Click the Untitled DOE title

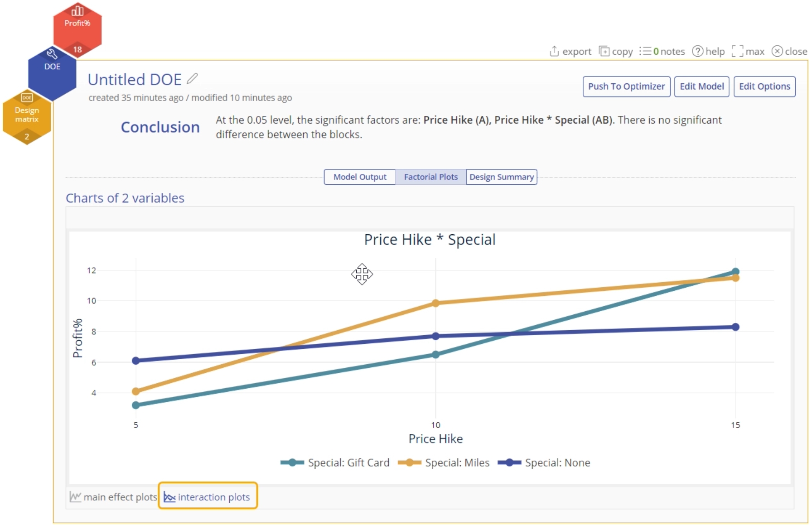135,79
